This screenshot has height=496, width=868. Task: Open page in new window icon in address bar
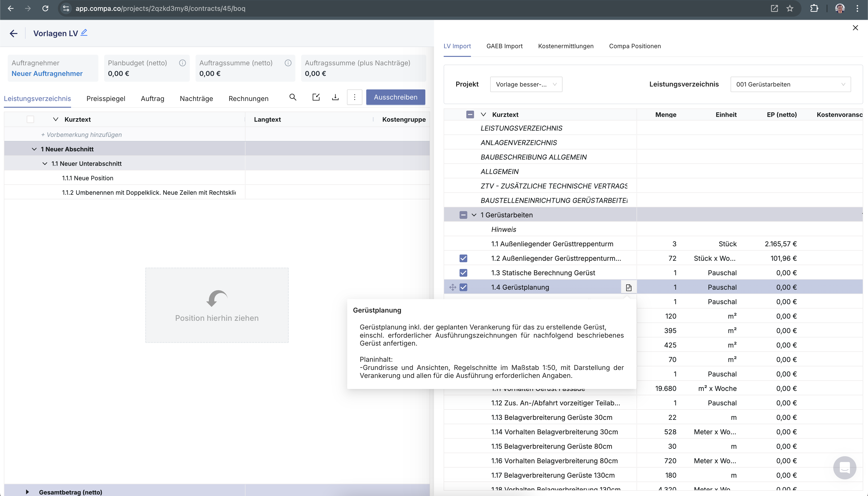point(774,8)
